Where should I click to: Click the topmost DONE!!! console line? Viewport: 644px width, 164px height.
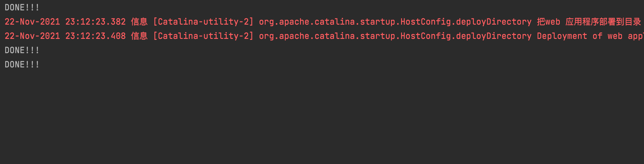tap(22, 7)
